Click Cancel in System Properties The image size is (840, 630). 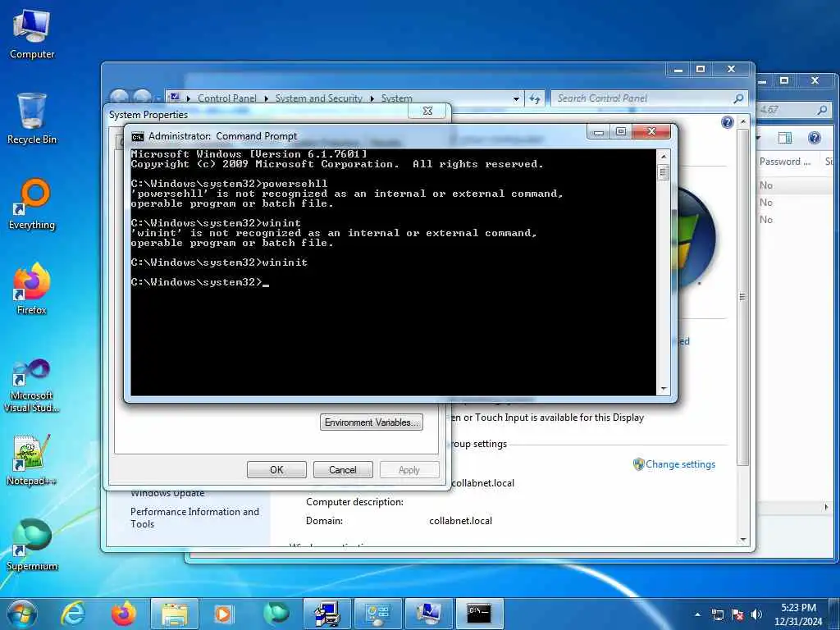(342, 470)
